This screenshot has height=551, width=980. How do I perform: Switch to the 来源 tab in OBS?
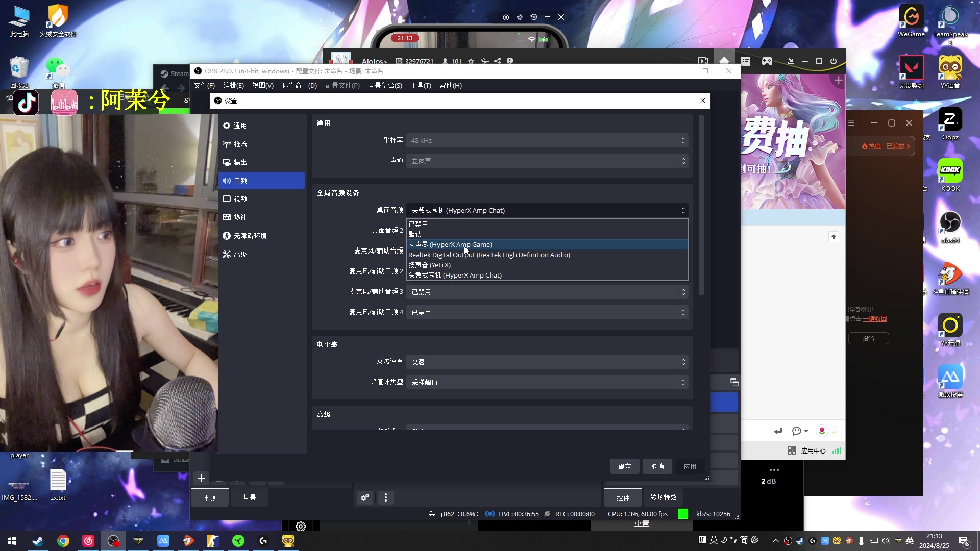210,497
